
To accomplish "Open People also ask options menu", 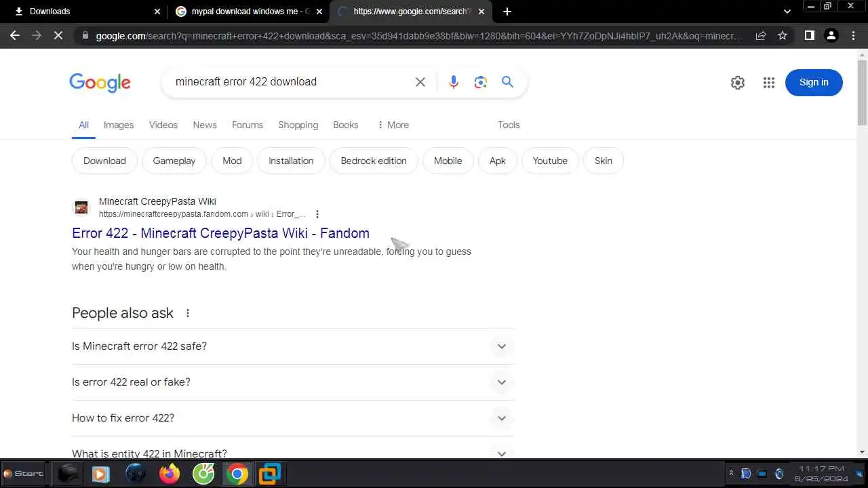I will [188, 313].
